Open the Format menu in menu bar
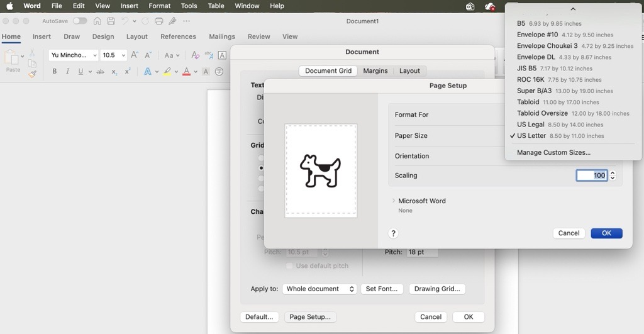Viewport: 644px width, 334px height. pyautogui.click(x=159, y=6)
